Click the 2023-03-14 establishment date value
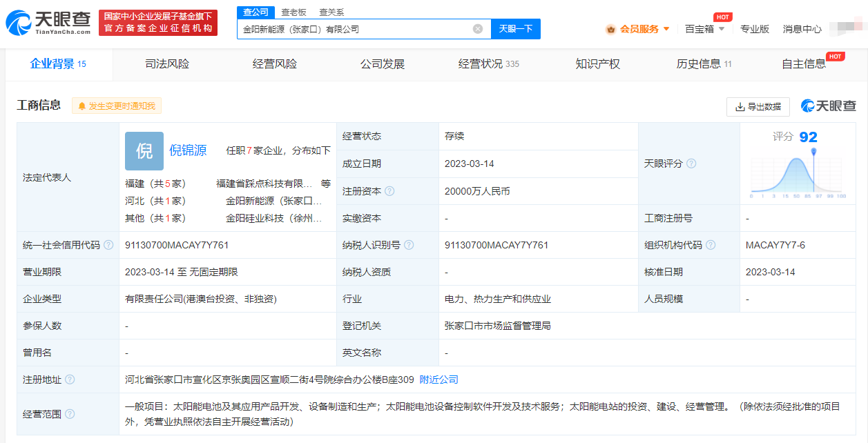 click(x=470, y=164)
